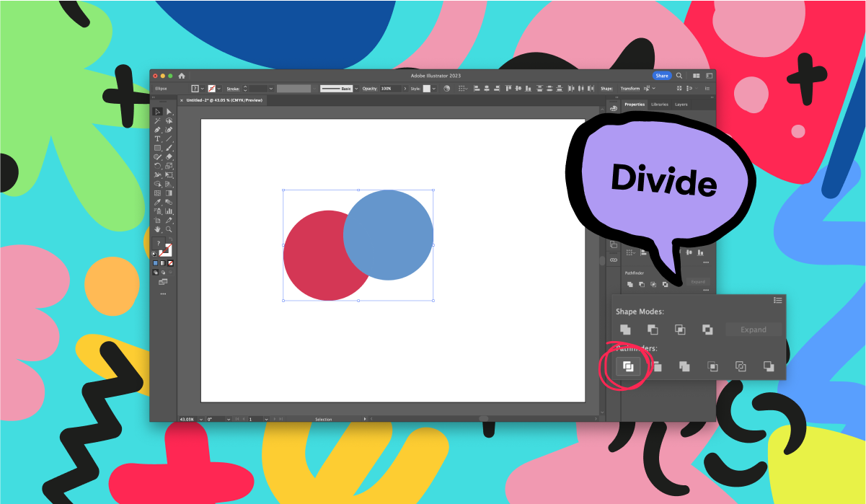This screenshot has height=504, width=866.
Task: Apply the Minus Back pathfinder
Action: 769,366
